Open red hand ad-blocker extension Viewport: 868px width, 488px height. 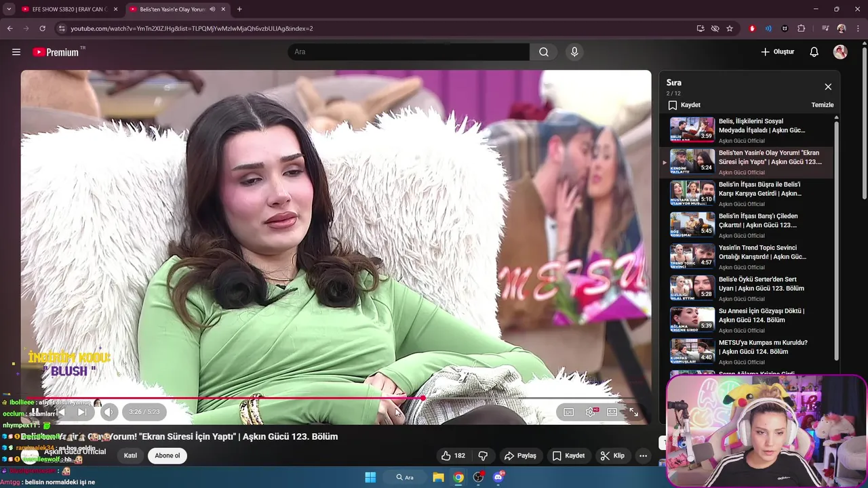click(x=752, y=28)
